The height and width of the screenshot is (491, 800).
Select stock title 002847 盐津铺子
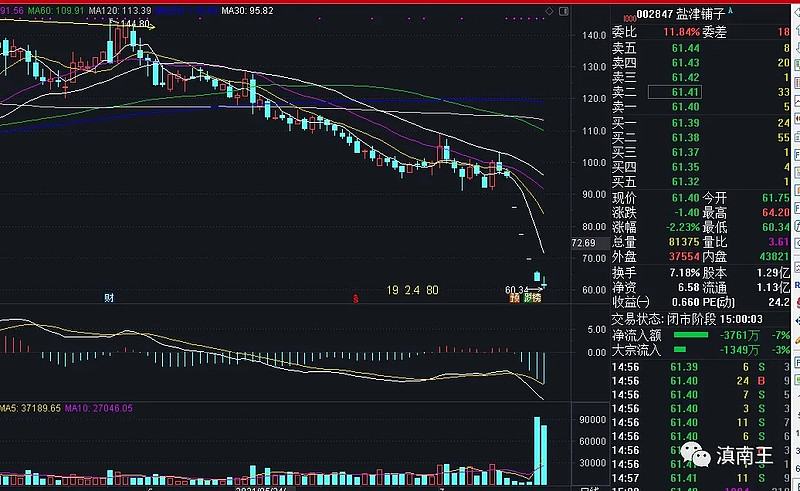pos(681,14)
